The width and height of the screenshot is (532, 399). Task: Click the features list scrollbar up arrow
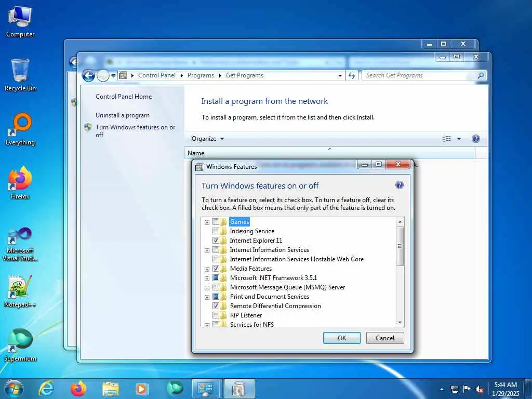pos(400,222)
